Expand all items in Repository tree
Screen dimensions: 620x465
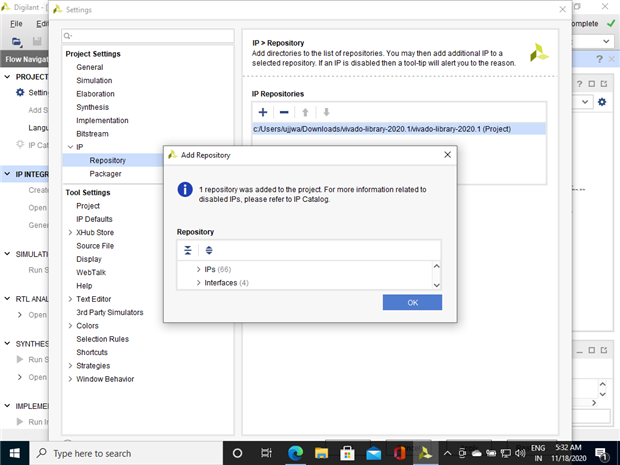[x=209, y=250]
